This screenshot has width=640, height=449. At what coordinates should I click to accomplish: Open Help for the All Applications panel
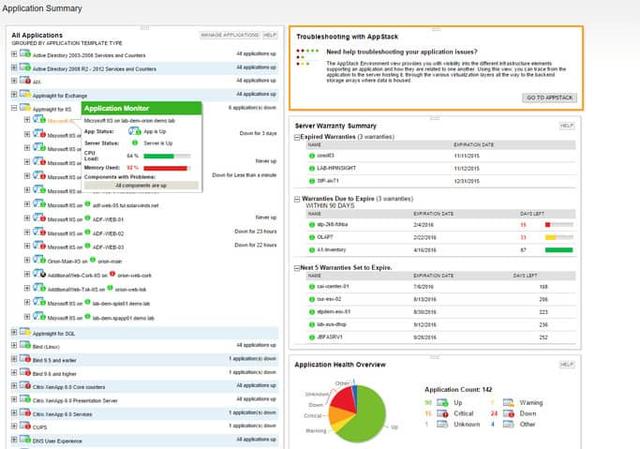click(269, 35)
